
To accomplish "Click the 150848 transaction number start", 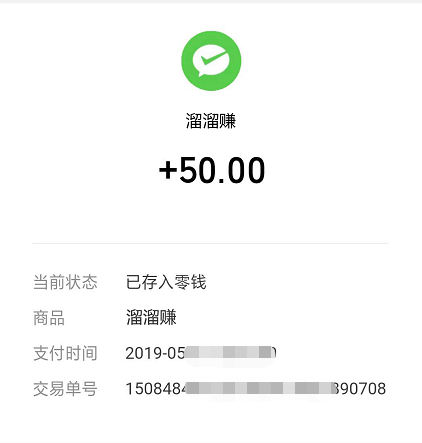I will click(156, 389).
